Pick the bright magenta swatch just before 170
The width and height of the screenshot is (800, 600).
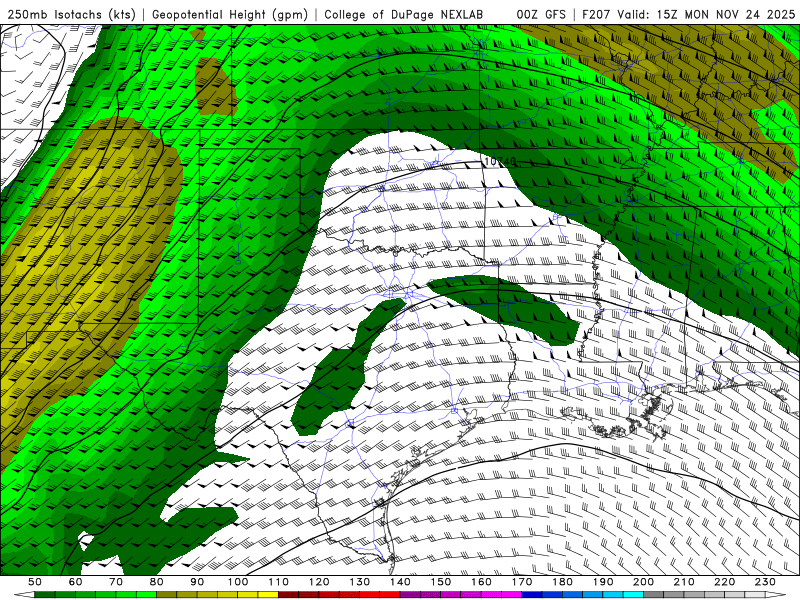[512, 594]
